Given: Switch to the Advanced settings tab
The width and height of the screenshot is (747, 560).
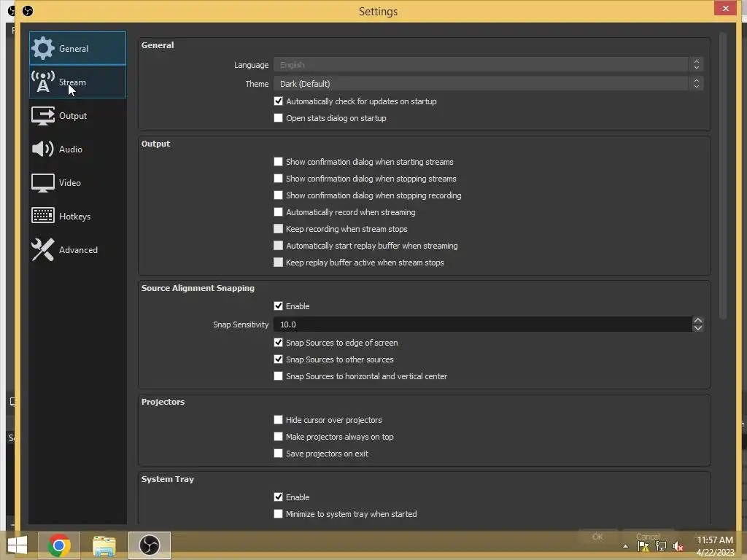Looking at the screenshot, I should coord(77,249).
